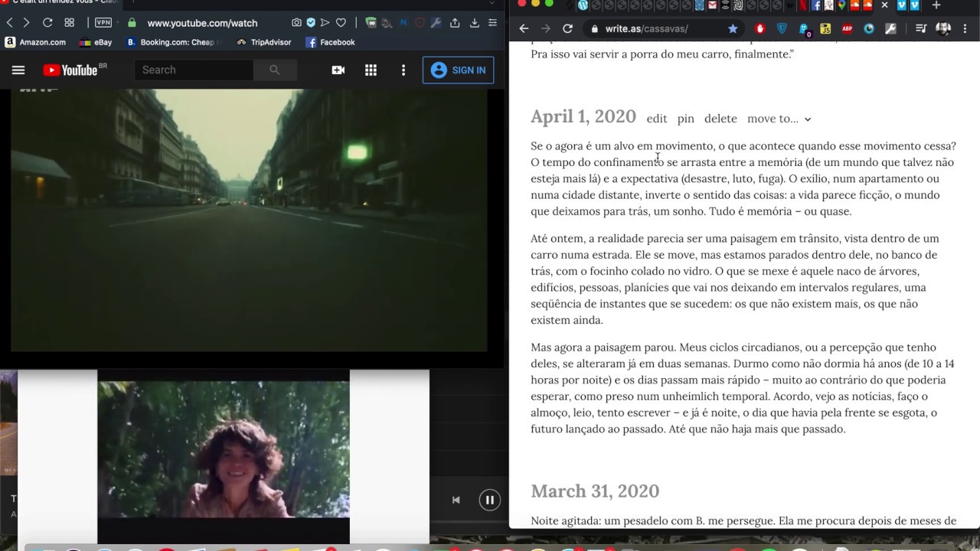Viewport: 980px width, 551px height.
Task: Click the wrench extension icon in Opera
Action: click(x=436, y=23)
